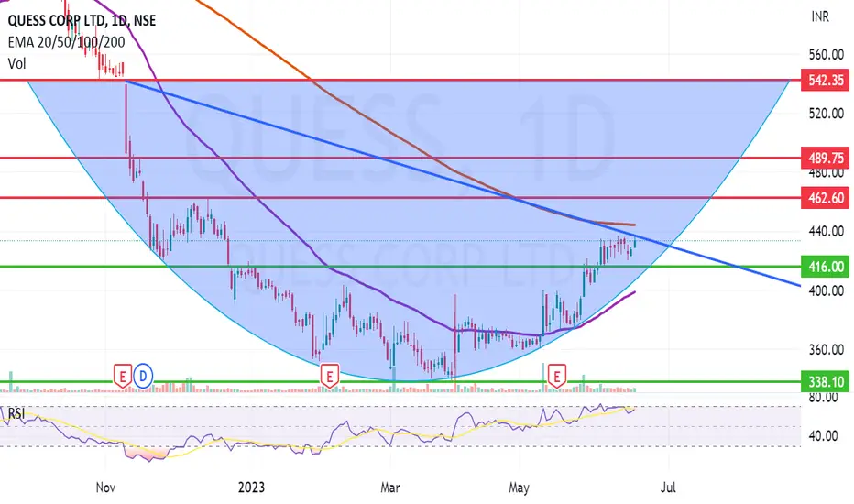This screenshot has width=854, height=504.
Task: Click the earnings E marker near November
Action: [x=123, y=377]
